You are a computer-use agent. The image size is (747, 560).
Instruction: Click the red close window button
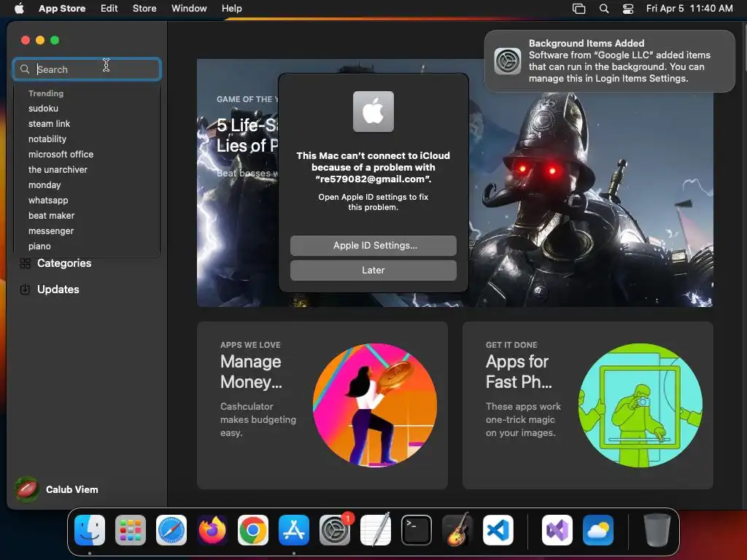[x=26, y=40]
